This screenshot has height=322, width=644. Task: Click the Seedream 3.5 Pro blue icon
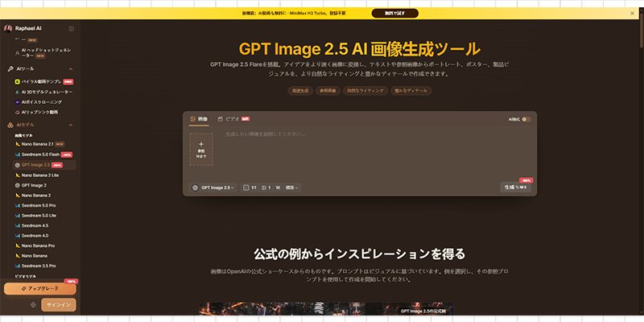[17, 266]
